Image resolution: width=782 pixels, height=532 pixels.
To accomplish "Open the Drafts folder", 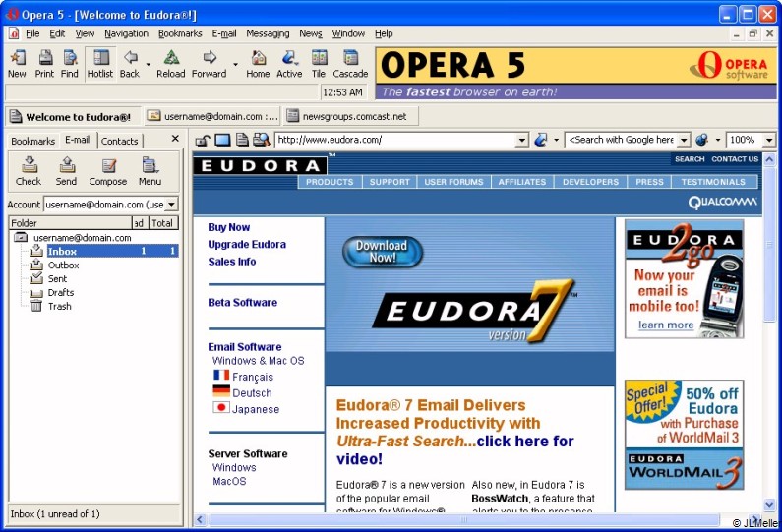I will pyautogui.click(x=60, y=292).
